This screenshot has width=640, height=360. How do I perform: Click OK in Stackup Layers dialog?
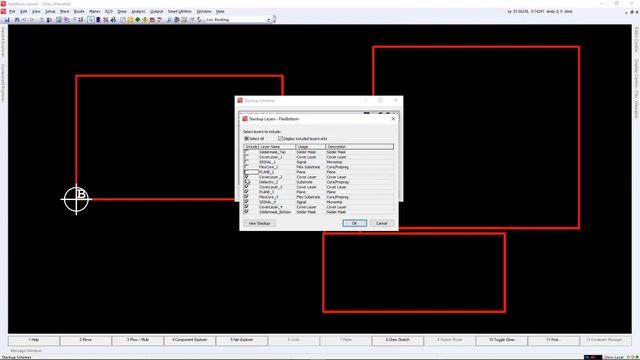pyautogui.click(x=354, y=223)
